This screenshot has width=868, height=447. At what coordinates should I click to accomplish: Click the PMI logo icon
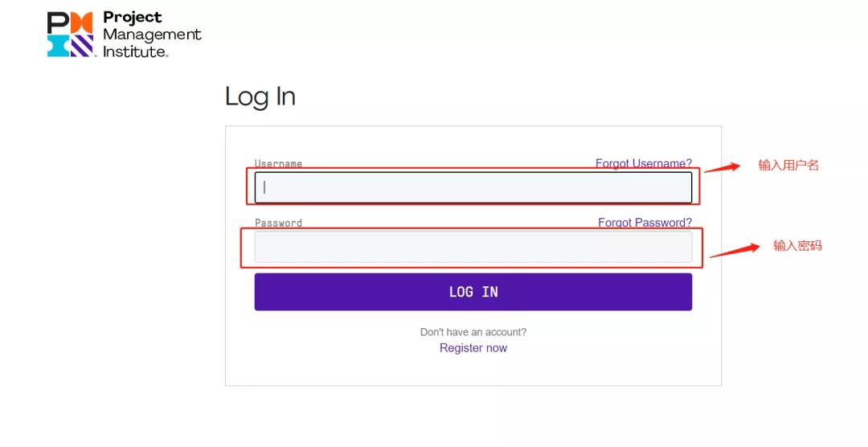[70, 35]
